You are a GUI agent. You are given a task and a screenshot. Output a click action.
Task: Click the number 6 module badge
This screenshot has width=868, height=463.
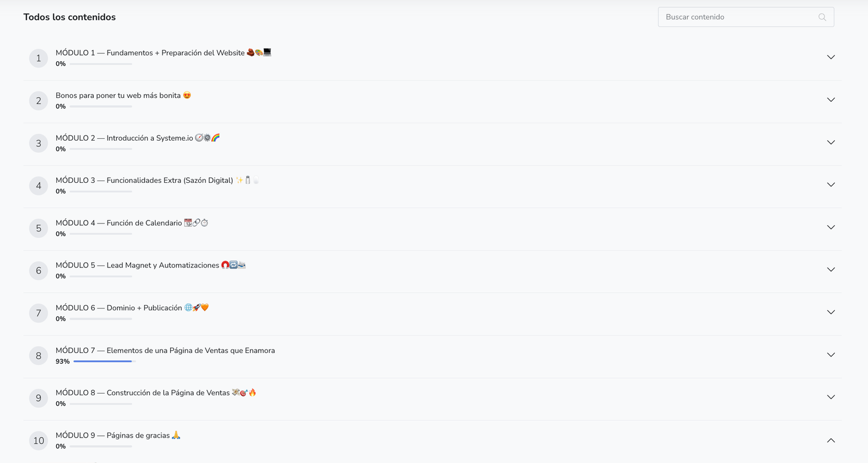pos(39,270)
